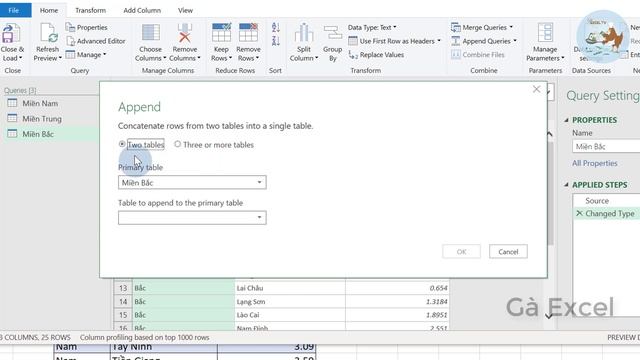Click the OK button
The height and width of the screenshot is (360, 640).
tap(461, 251)
